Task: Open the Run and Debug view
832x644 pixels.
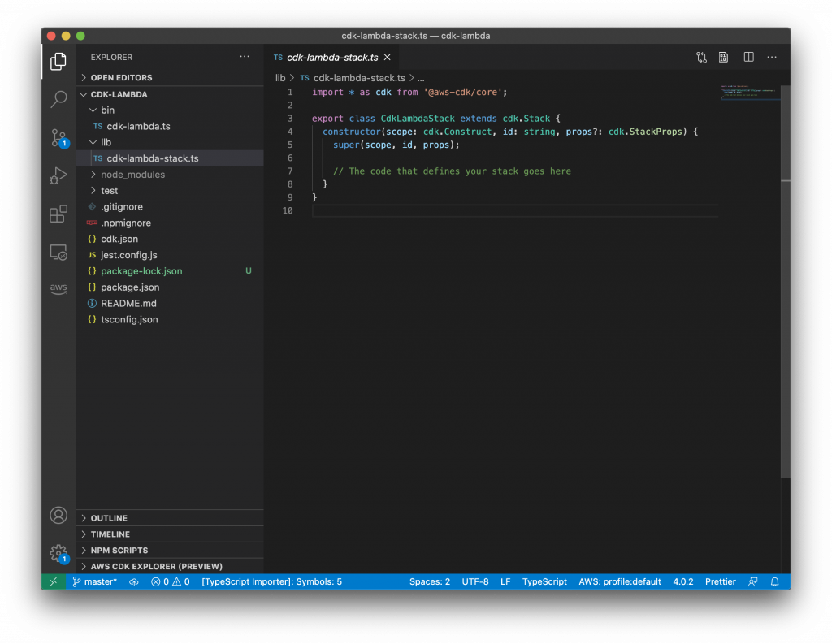Action: [x=58, y=175]
